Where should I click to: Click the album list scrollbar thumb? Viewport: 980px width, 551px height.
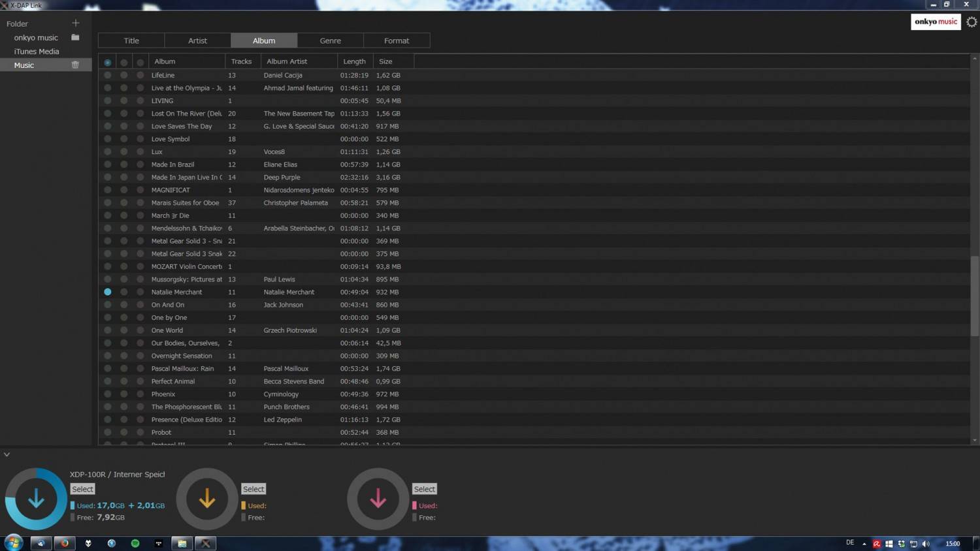[x=974, y=296]
